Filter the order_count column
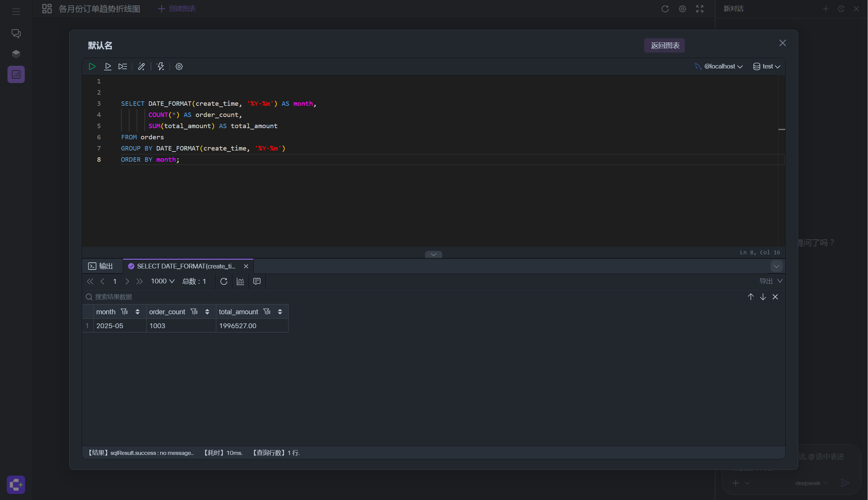 point(194,312)
